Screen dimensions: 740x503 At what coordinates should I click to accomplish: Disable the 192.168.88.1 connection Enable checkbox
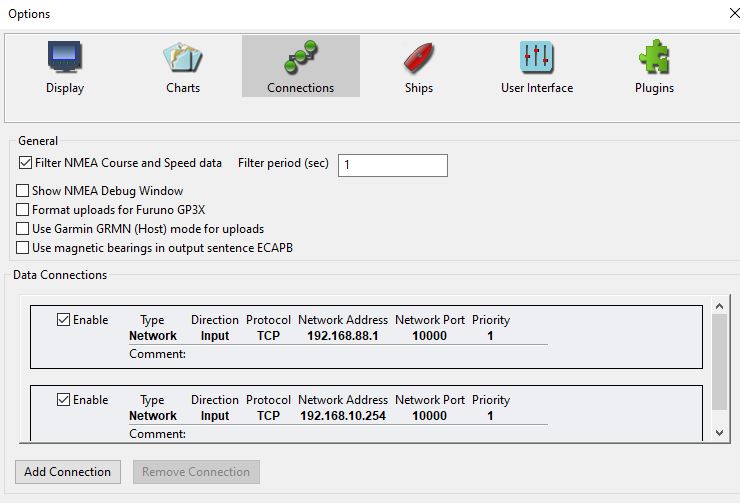click(64, 320)
